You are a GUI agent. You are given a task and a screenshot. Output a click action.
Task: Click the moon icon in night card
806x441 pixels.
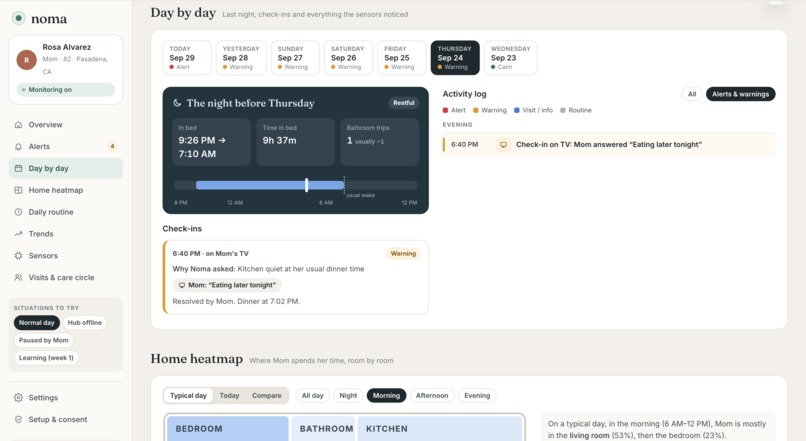[x=177, y=103]
